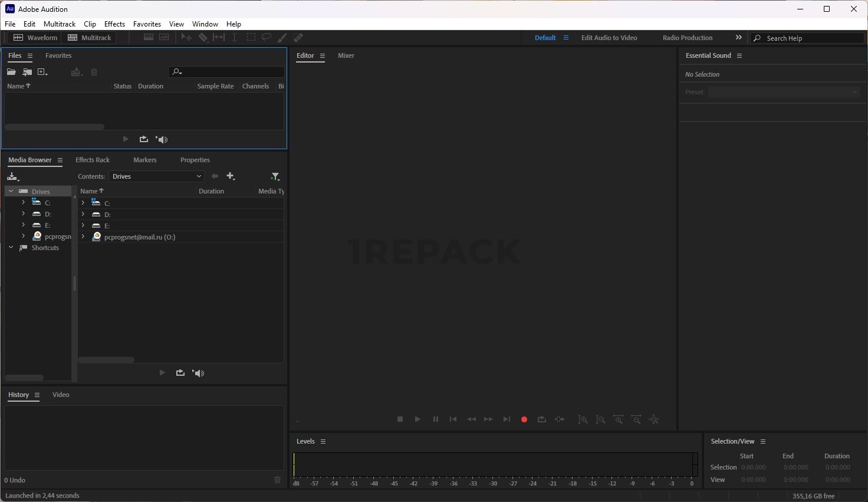Click the Media Browser horizontal scrollbar
Image resolution: width=868 pixels, height=502 pixels.
click(106, 360)
